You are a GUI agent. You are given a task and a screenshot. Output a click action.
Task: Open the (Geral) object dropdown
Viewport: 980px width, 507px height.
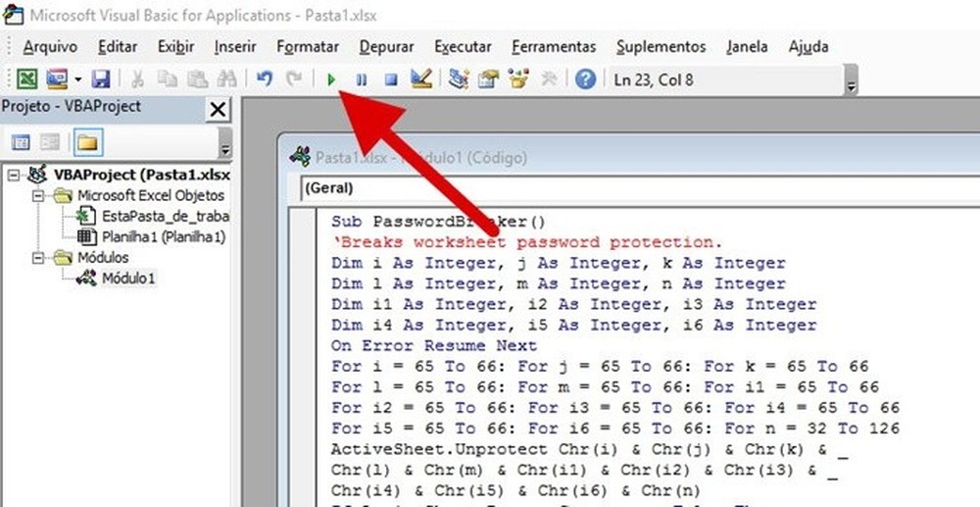click(x=639, y=188)
